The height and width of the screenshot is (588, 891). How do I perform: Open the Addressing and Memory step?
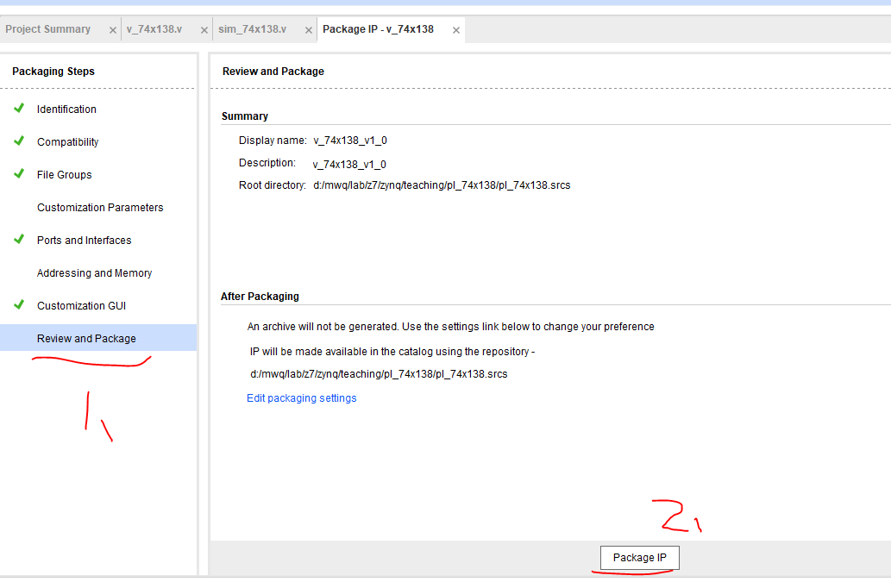point(94,273)
